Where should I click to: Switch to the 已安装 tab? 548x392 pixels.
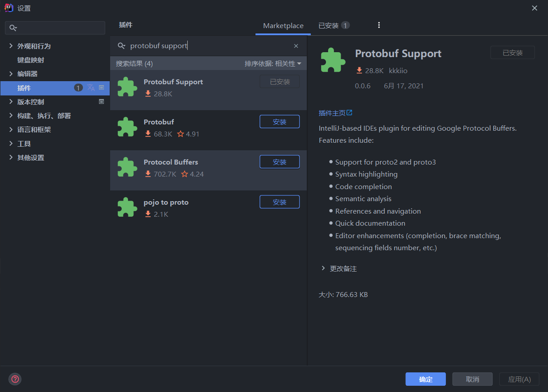pyautogui.click(x=334, y=25)
